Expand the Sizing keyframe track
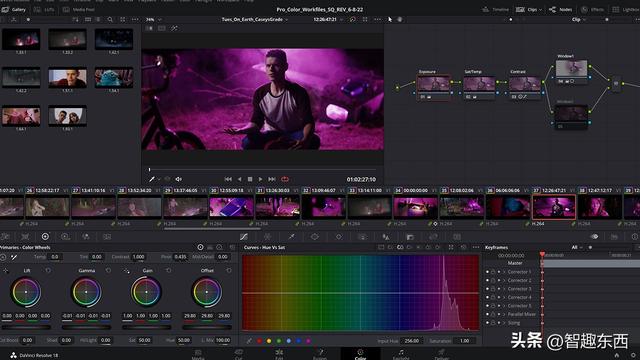The height and width of the screenshot is (360, 640). 504,323
